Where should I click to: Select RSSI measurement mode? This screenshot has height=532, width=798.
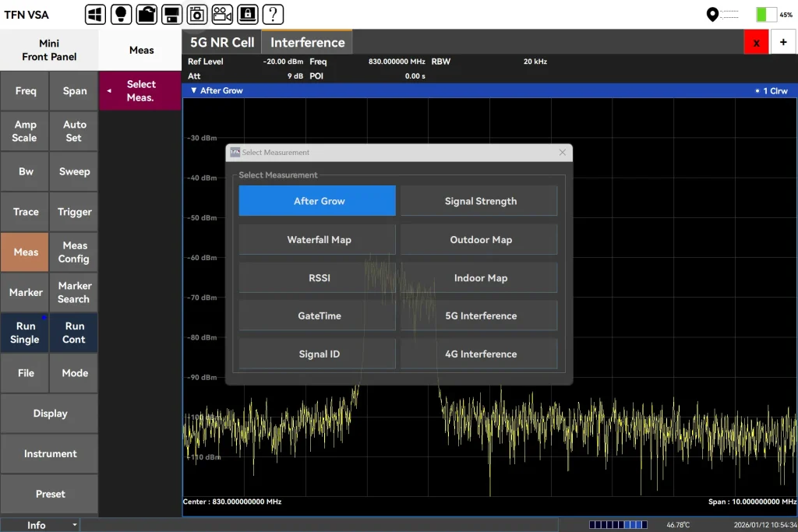coord(317,277)
